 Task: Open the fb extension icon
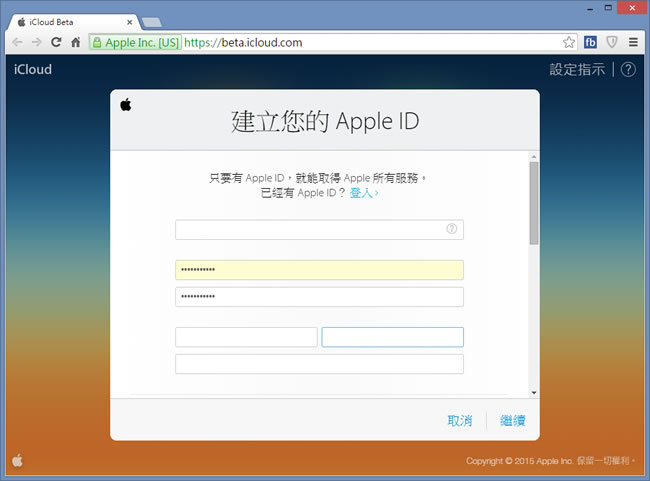tap(590, 42)
